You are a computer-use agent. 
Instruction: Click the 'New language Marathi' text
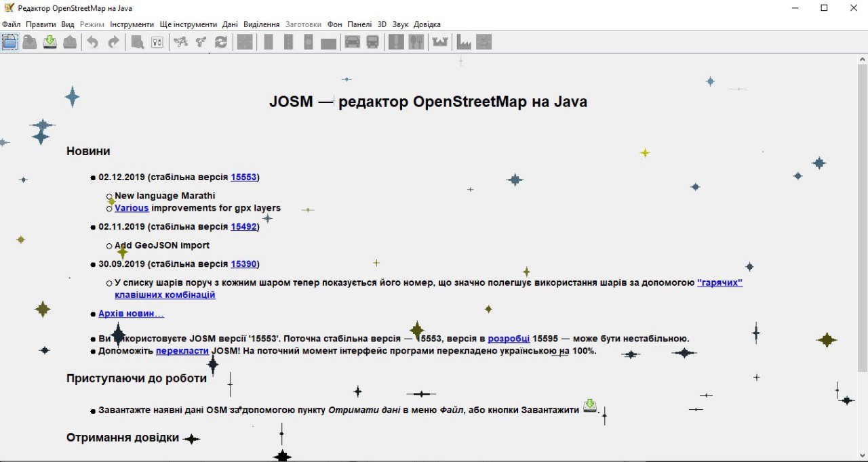[x=165, y=196]
